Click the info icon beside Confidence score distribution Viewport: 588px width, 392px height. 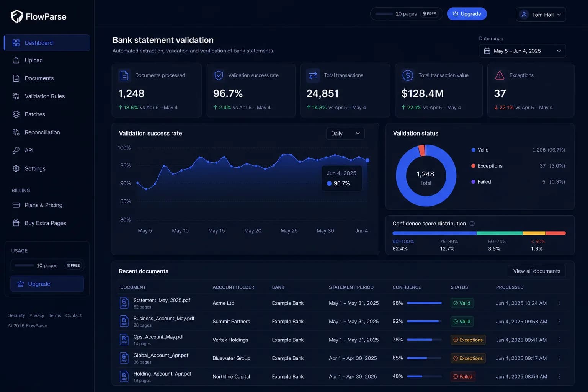point(472,224)
